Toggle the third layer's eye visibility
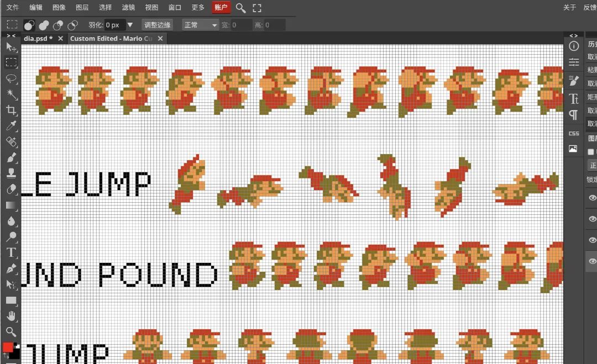This screenshot has width=597, height=364. pos(593,240)
